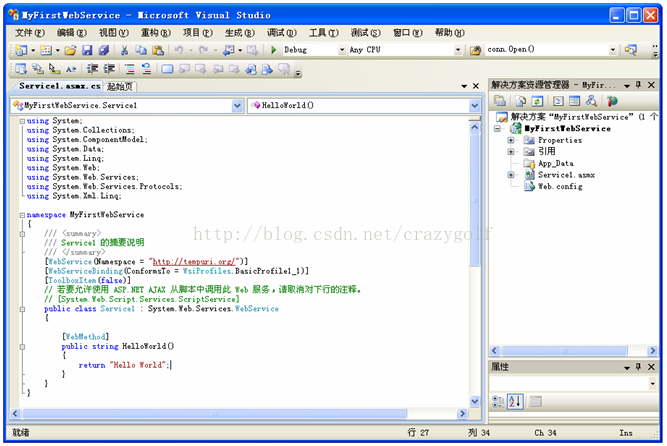Image resolution: width=667 pixels, height=446 pixels.
Task: Toggle Categorized view in Properties panel
Action: [498, 401]
